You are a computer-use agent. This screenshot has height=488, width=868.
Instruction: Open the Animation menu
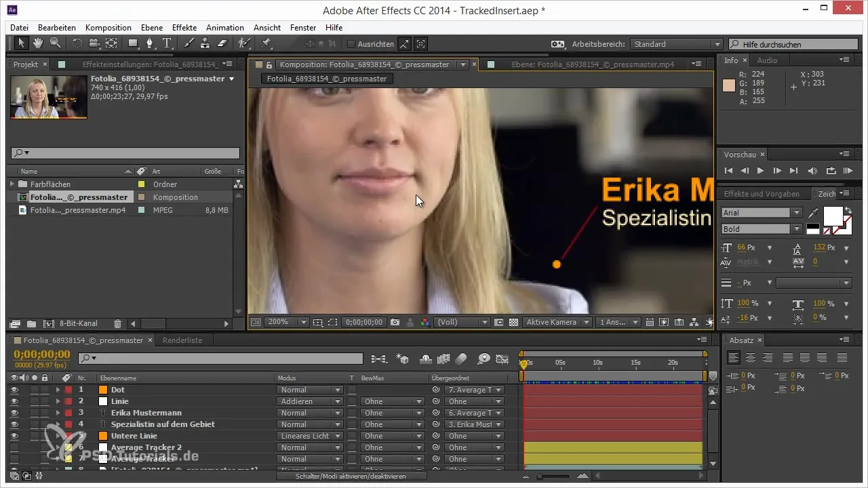(225, 28)
